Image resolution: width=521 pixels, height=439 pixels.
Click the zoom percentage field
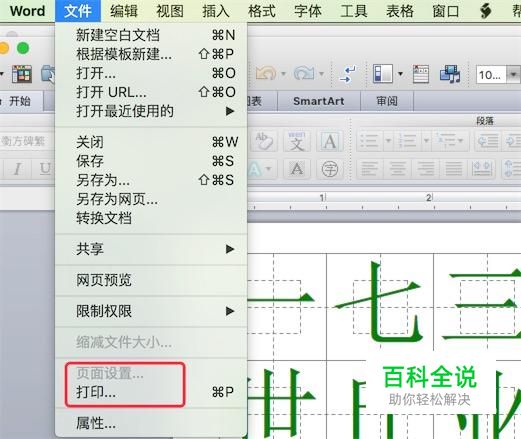click(491, 75)
